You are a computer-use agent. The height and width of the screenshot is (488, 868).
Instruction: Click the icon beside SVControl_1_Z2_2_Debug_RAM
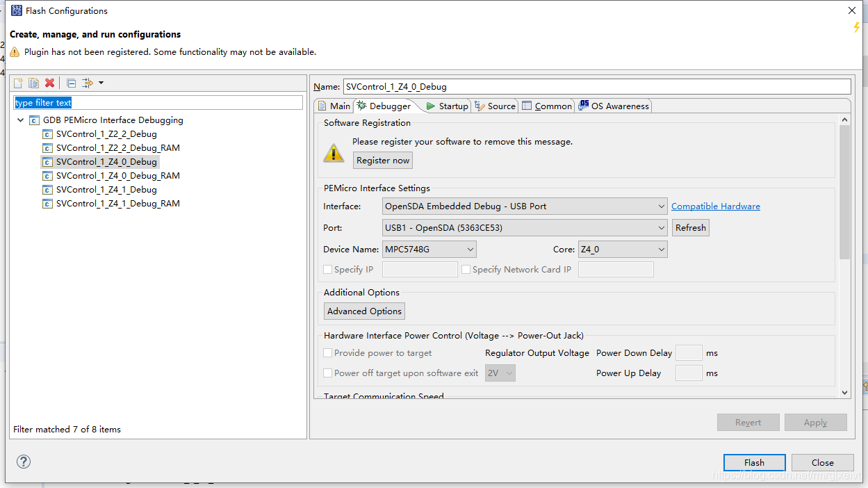47,147
